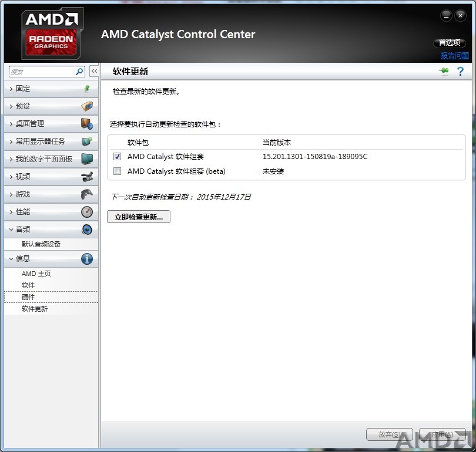
Task: Click the AMD Radeon Graphics logo
Action: point(52,33)
